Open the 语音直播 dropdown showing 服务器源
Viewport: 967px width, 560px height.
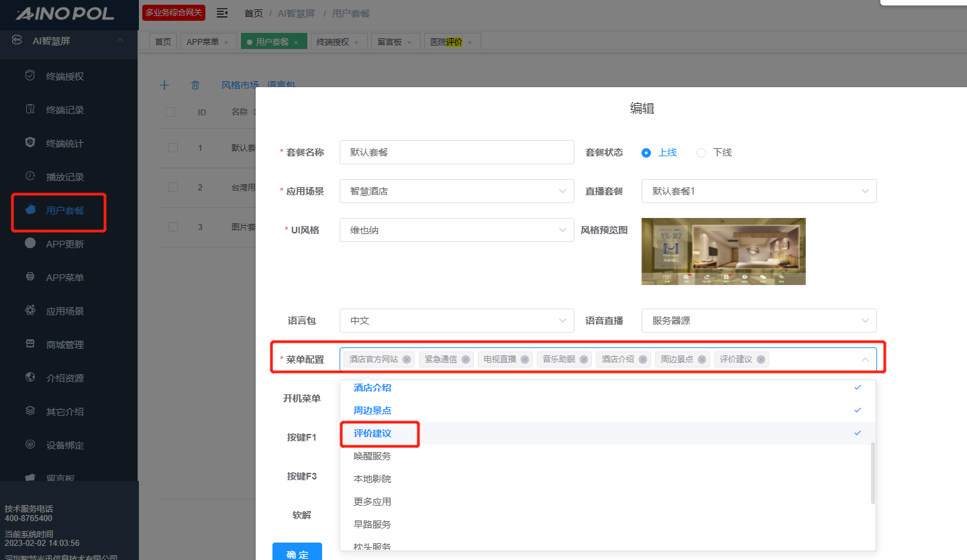[x=758, y=321]
